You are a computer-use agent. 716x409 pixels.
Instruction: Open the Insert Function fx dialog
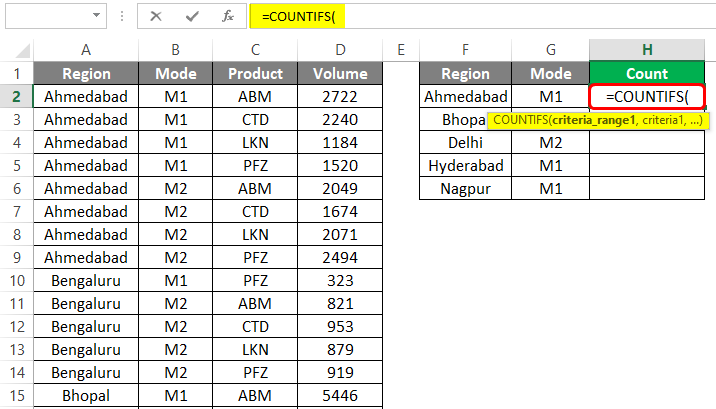coord(228,15)
